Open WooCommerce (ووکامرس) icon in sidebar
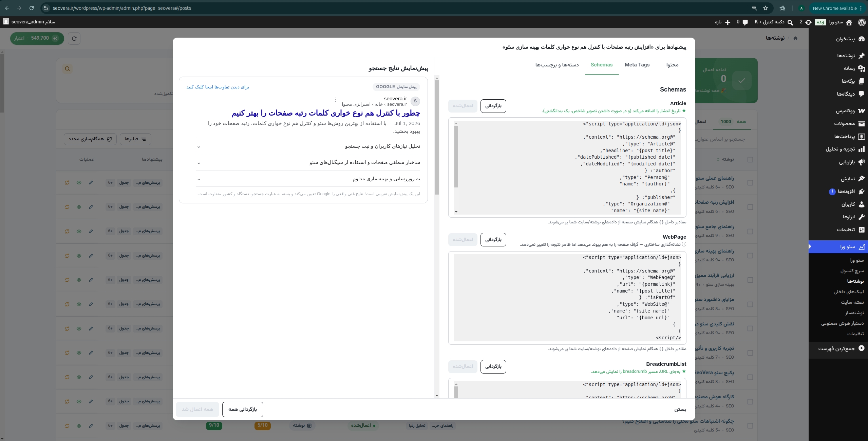The width and height of the screenshot is (868, 441). click(x=861, y=111)
